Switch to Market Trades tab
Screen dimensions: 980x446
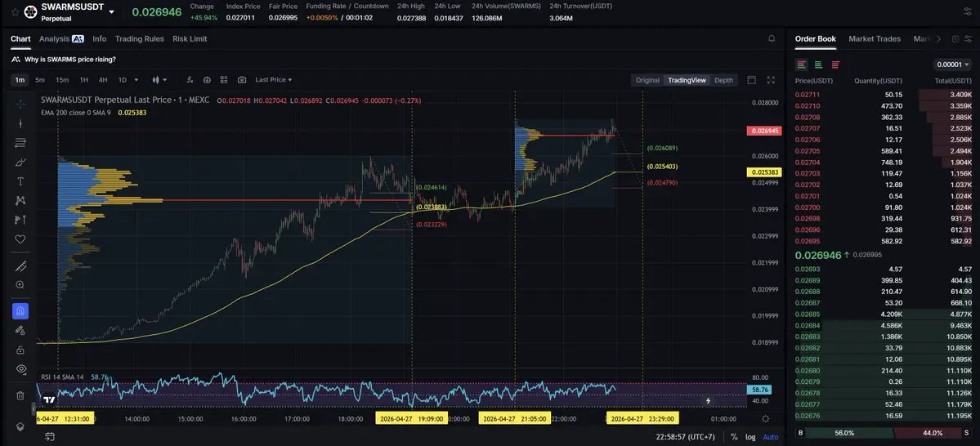click(875, 38)
